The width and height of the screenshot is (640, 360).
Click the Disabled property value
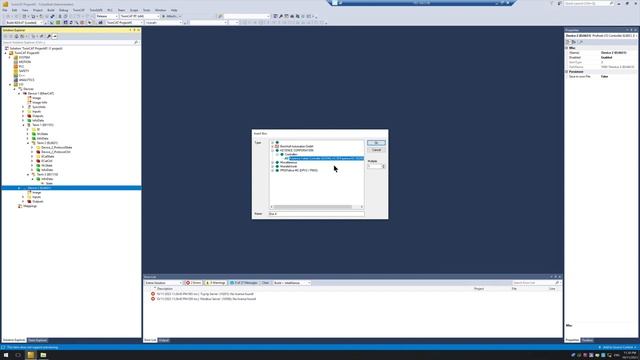617,58
